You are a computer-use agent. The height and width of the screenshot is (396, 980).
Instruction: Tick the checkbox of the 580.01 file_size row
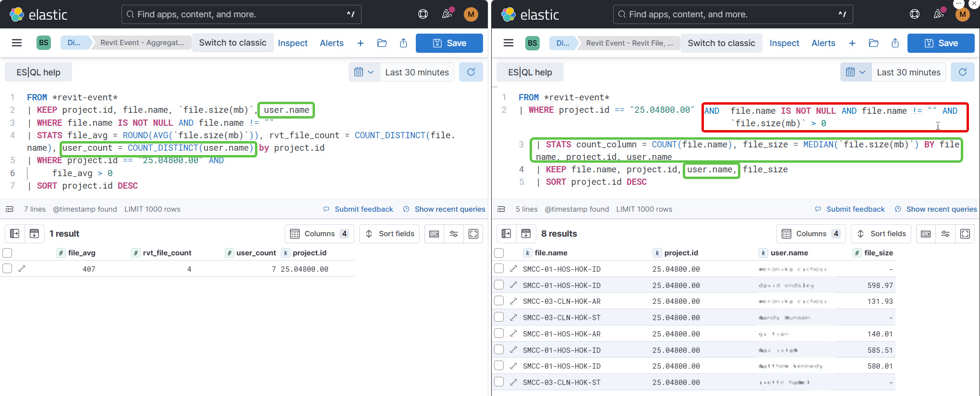tap(499, 366)
